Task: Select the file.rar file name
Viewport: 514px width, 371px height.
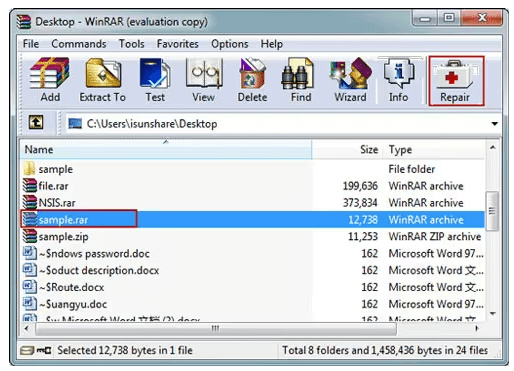Action: [53, 186]
